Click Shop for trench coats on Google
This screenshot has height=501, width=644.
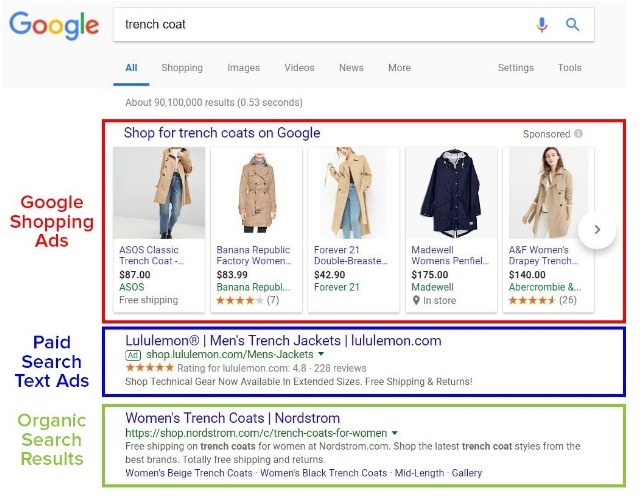[x=222, y=133]
